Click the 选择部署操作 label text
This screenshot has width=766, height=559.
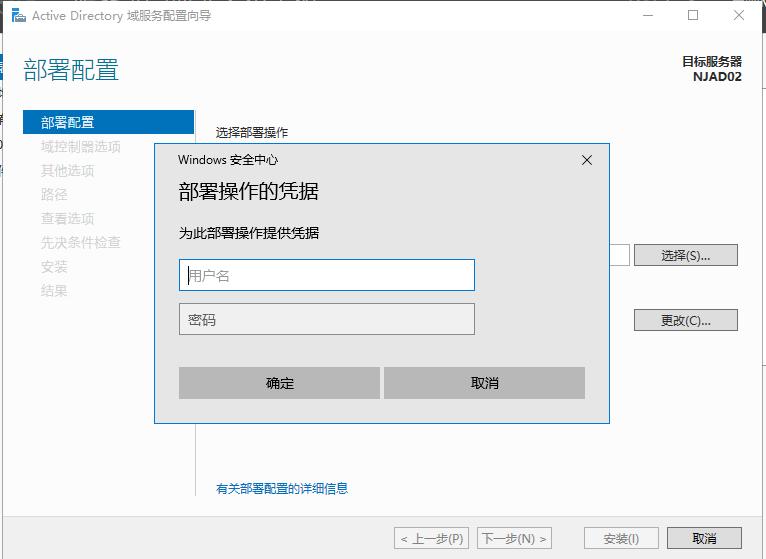[x=252, y=132]
